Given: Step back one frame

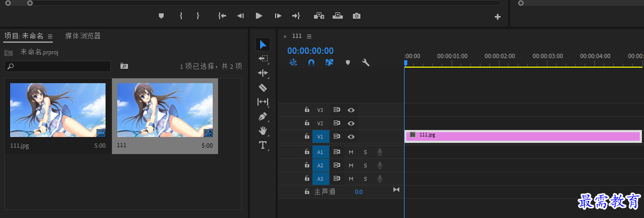Looking at the screenshot, I should 240,16.
